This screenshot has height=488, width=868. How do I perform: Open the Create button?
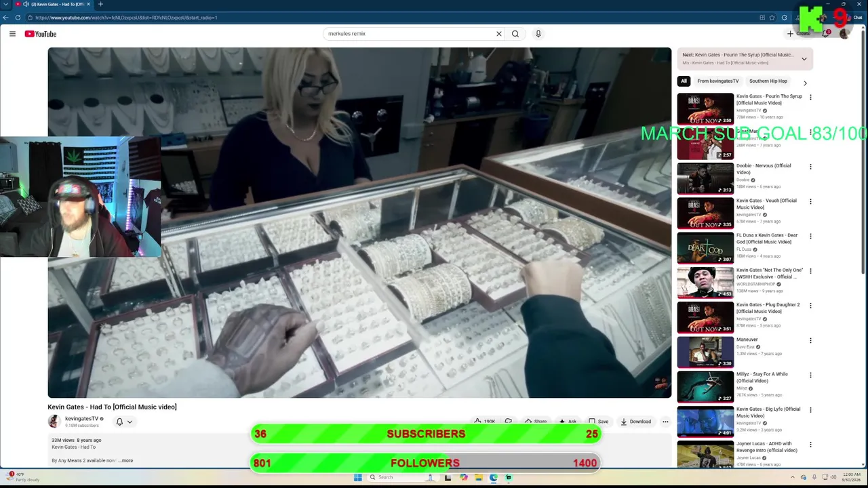pos(800,34)
